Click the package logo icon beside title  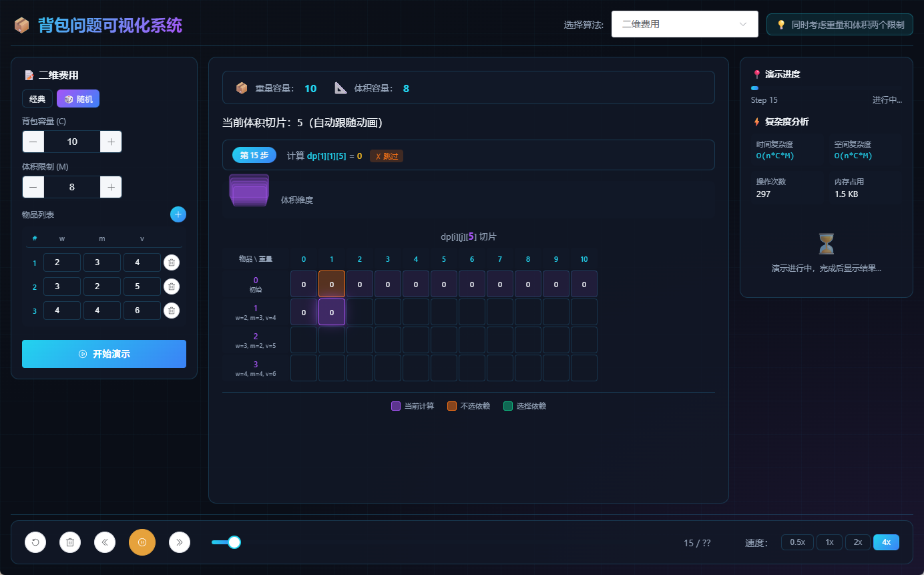22,25
